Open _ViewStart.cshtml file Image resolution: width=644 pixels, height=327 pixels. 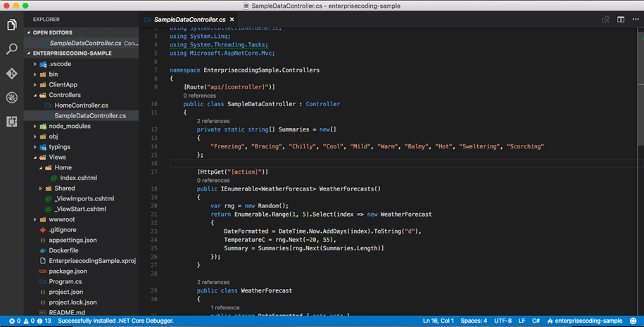(82, 209)
